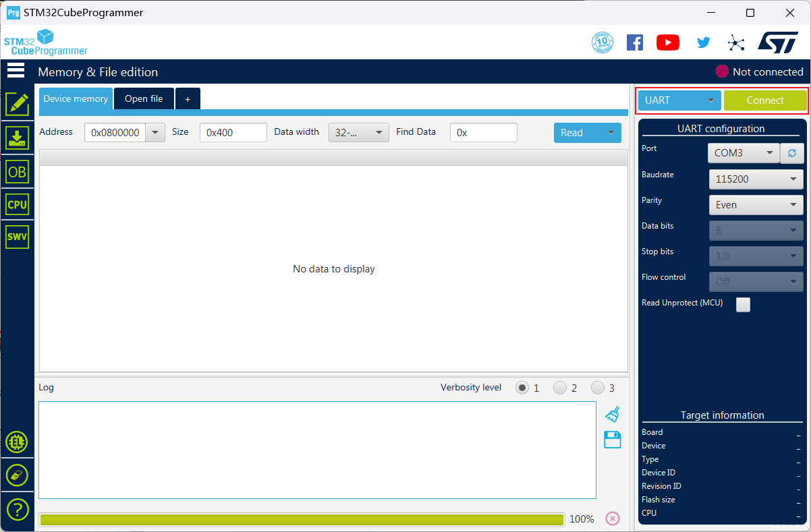811x532 pixels.
Task: Open the external loaders chip icon
Action: click(17, 442)
